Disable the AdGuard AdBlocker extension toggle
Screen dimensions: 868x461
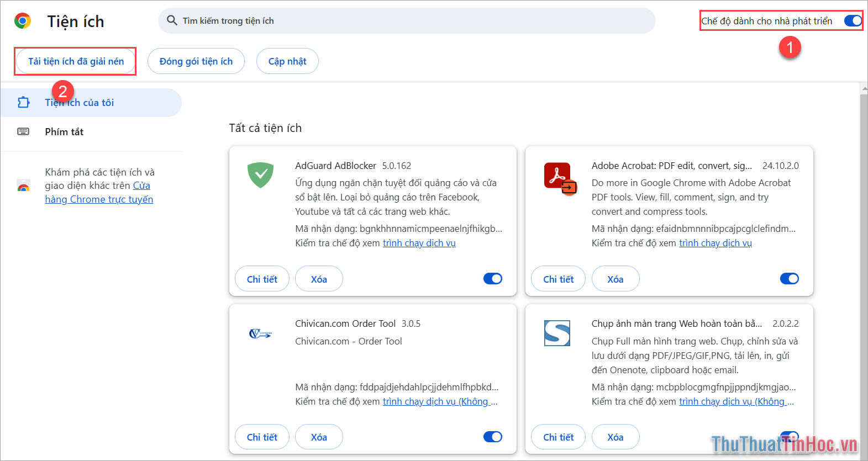pos(492,279)
